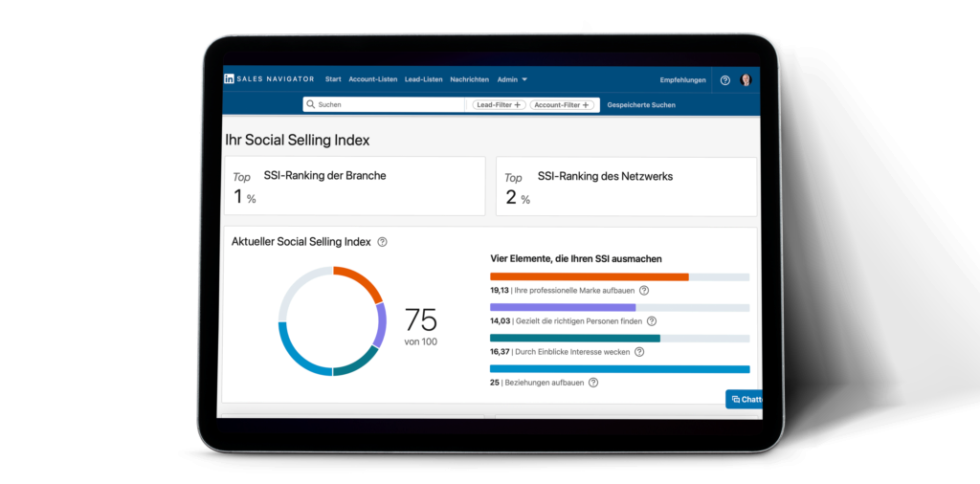Expand the Admin dropdown menu
The height and width of the screenshot is (484, 980).
[513, 79]
